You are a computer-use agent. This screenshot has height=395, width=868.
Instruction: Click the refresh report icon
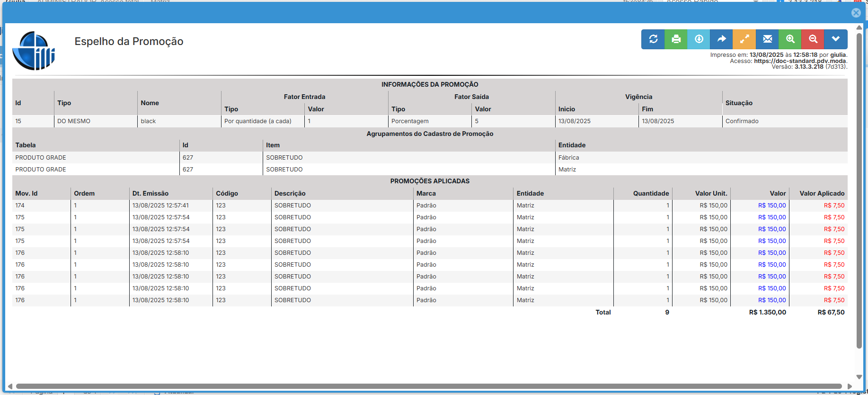click(x=653, y=39)
